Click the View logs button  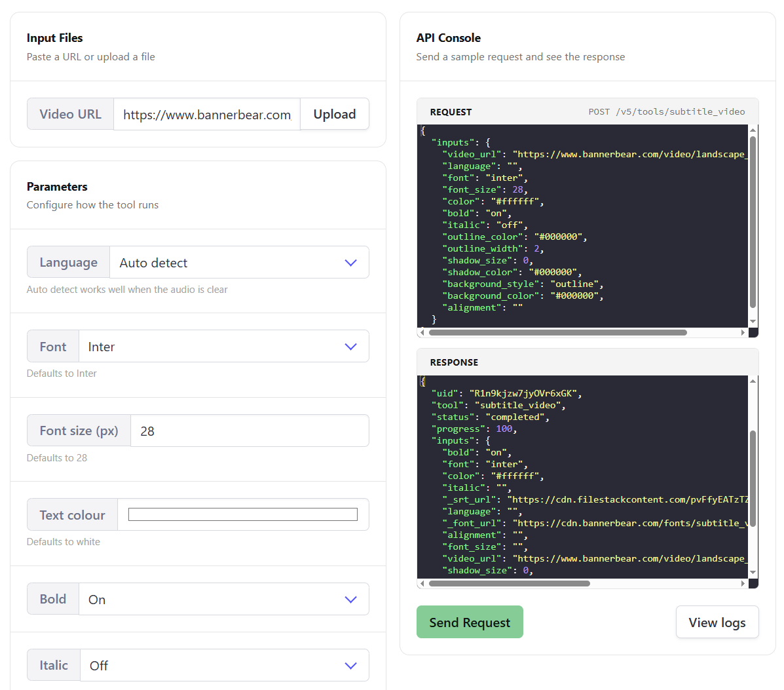coord(717,622)
